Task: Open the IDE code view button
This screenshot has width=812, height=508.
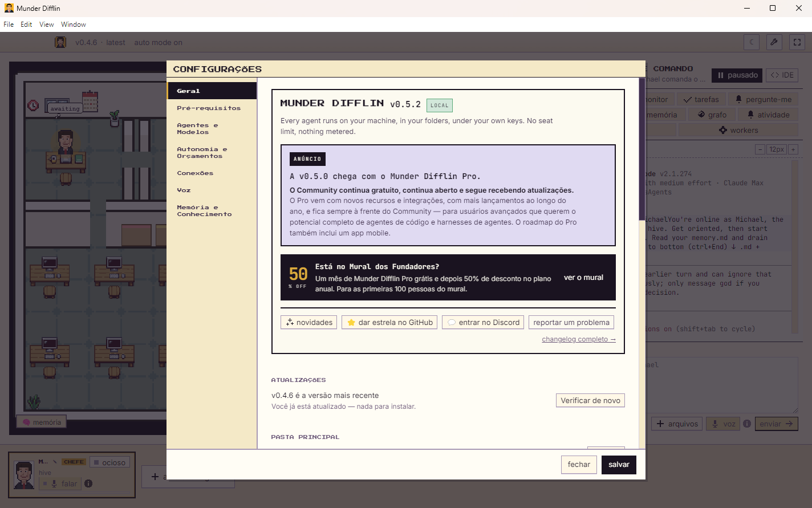Action: pyautogui.click(x=782, y=75)
